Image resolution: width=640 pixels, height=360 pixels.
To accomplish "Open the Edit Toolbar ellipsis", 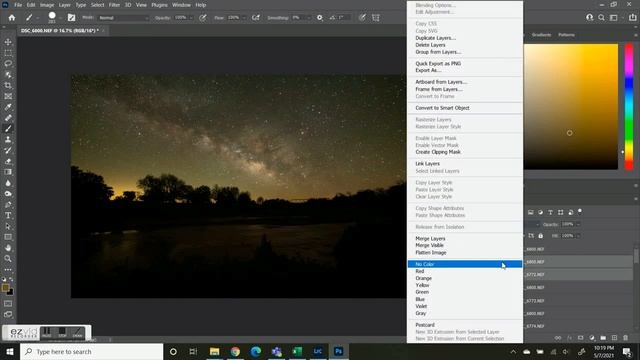I will [x=8, y=270].
